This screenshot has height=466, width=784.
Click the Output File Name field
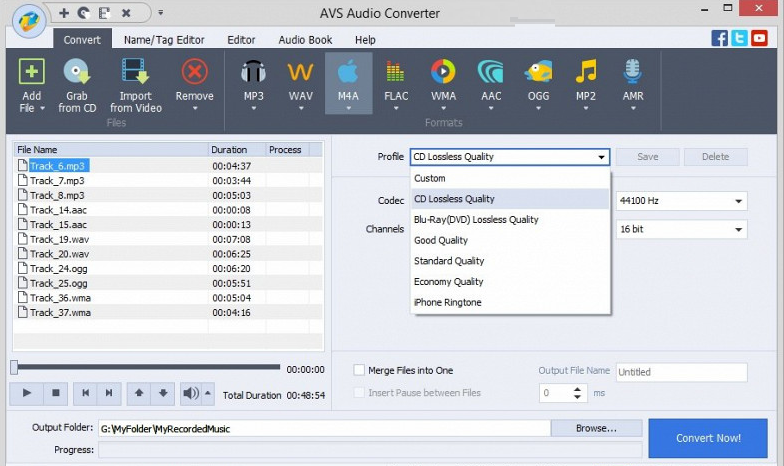682,372
